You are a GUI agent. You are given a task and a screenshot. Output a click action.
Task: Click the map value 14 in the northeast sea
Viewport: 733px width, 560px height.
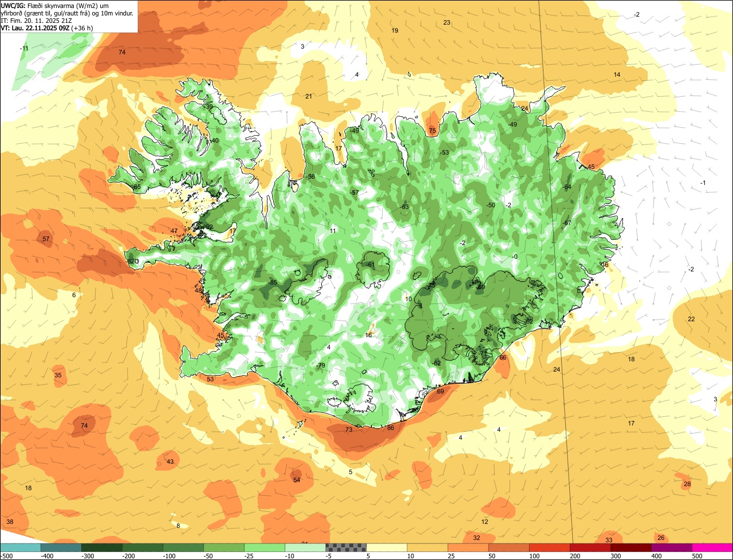pyautogui.click(x=617, y=75)
